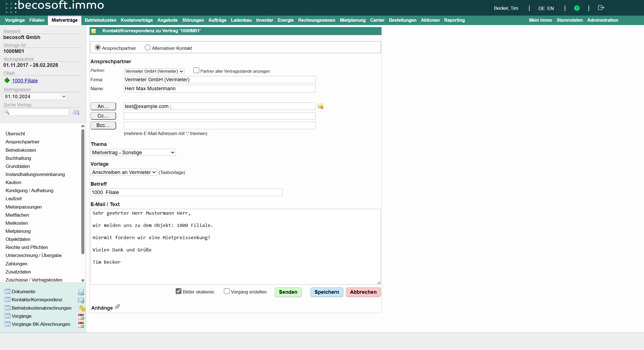Click add document icon beside Dokumente
644x350 pixels.
coord(81,292)
